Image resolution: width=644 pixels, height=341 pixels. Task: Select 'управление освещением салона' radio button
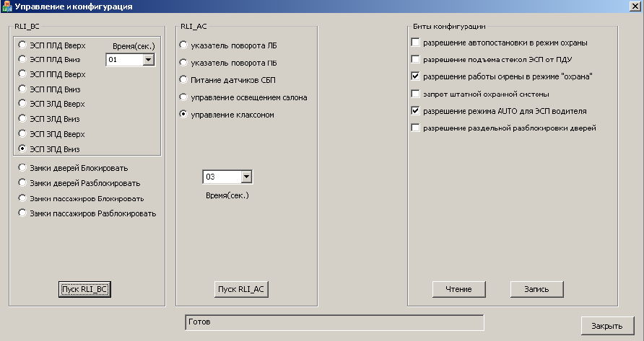[x=183, y=97]
